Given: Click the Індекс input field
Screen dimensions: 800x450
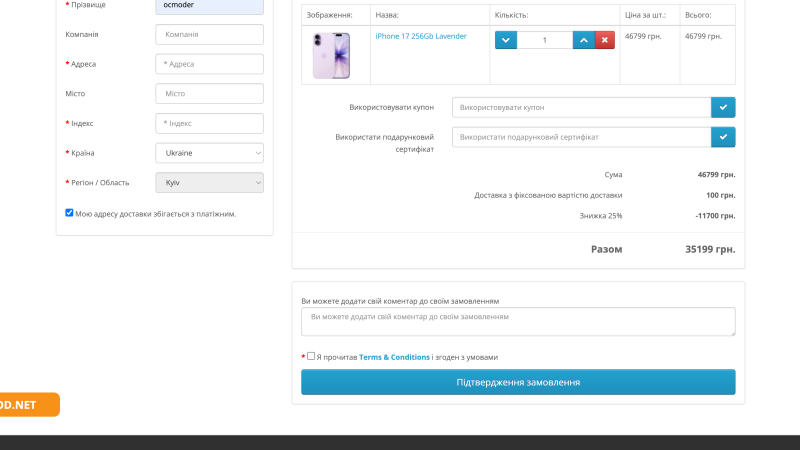Looking at the screenshot, I should pyautogui.click(x=209, y=123).
